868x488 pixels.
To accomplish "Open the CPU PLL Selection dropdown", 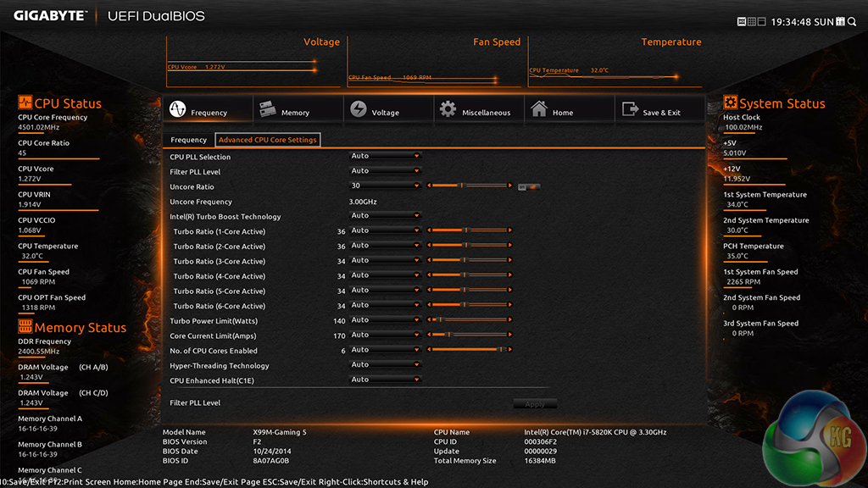I will coord(385,156).
